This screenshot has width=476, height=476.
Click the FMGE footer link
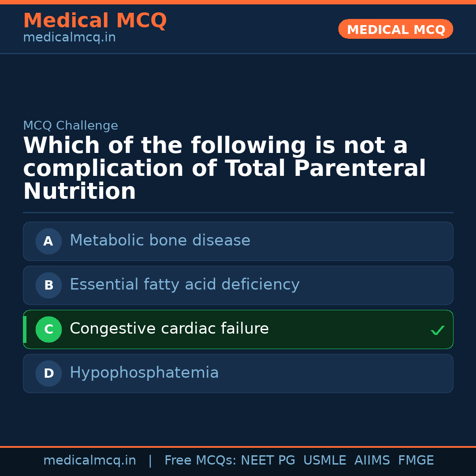[416, 460]
